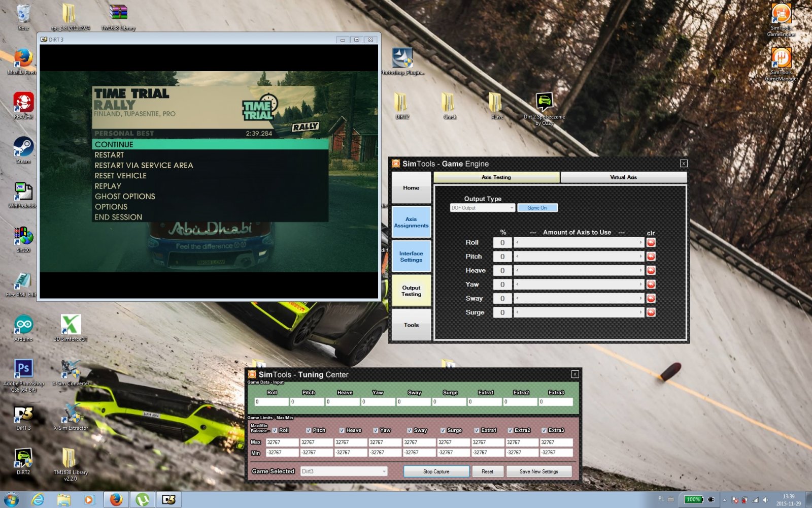Toggle the Sway limit checkbox
This screenshot has width=812, height=508.
[410, 430]
